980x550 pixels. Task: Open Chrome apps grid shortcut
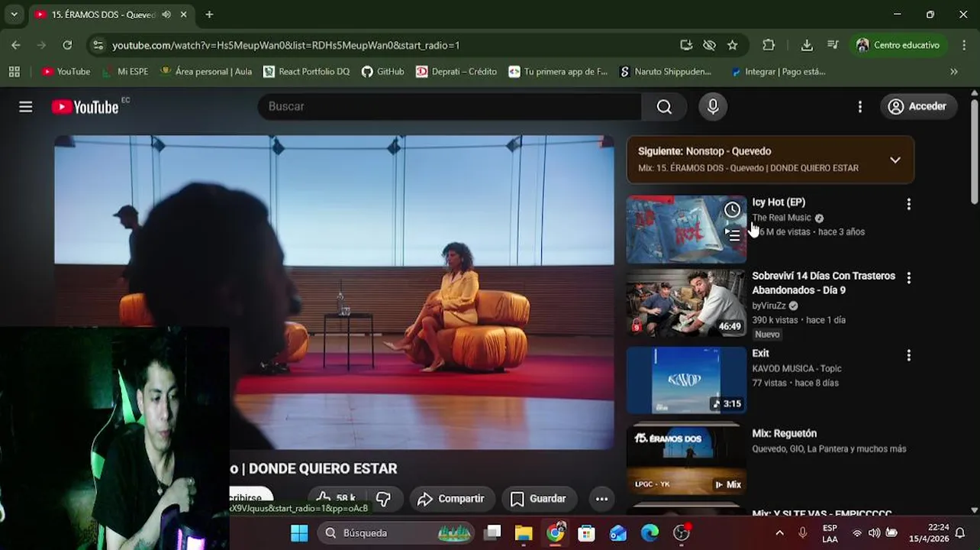(14, 72)
